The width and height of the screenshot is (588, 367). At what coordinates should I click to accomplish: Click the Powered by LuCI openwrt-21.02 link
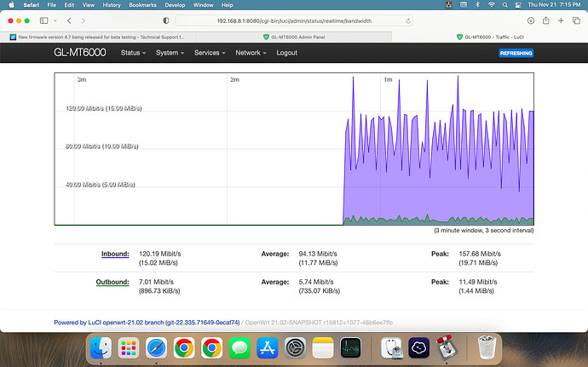pos(147,300)
